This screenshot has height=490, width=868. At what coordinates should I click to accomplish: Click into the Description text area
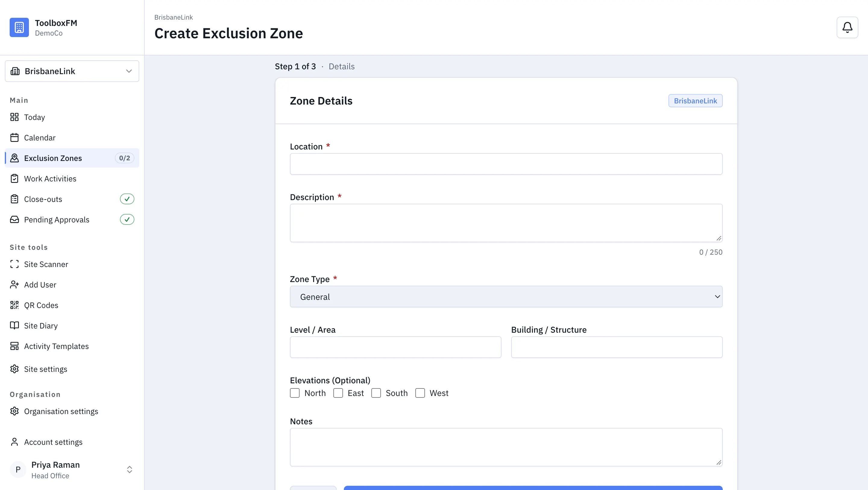[x=506, y=223]
